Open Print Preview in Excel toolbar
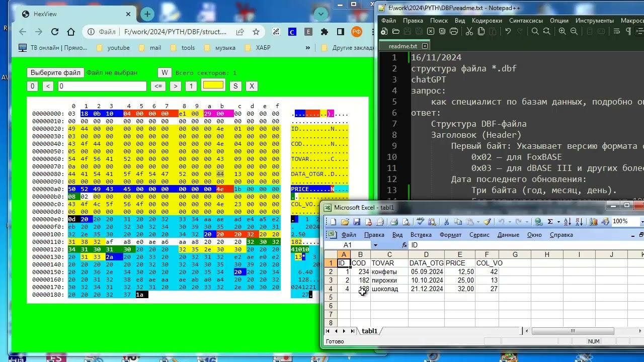This screenshot has width=644, height=362. coord(406,222)
